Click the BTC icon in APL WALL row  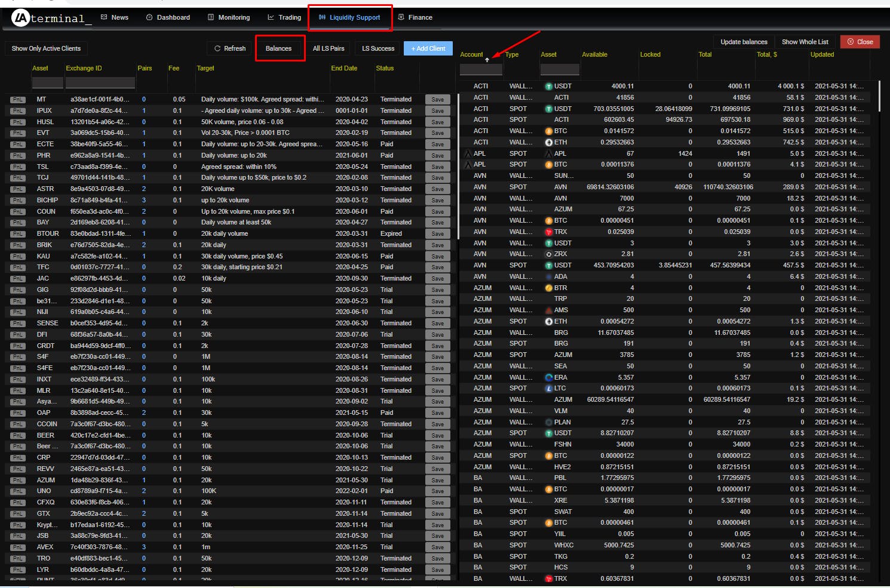[x=548, y=164]
